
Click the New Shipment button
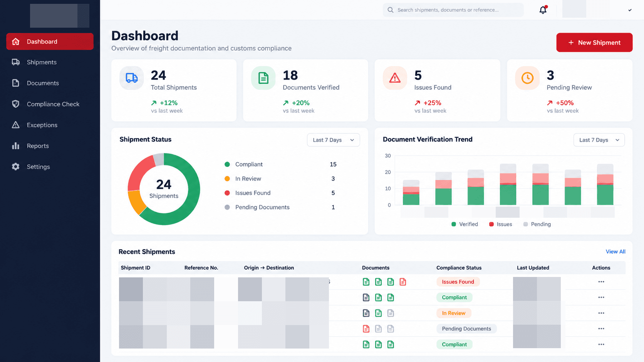point(594,43)
